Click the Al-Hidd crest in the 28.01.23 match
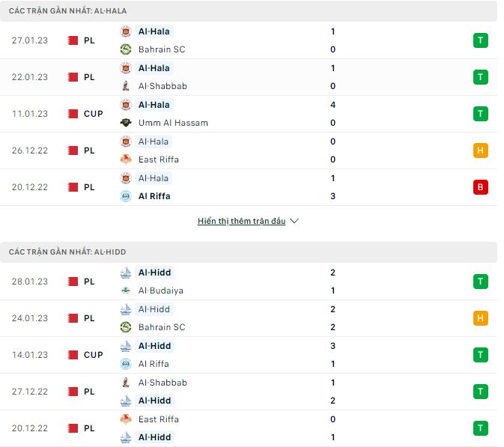Viewport: 504px width, 447px height. [x=126, y=273]
